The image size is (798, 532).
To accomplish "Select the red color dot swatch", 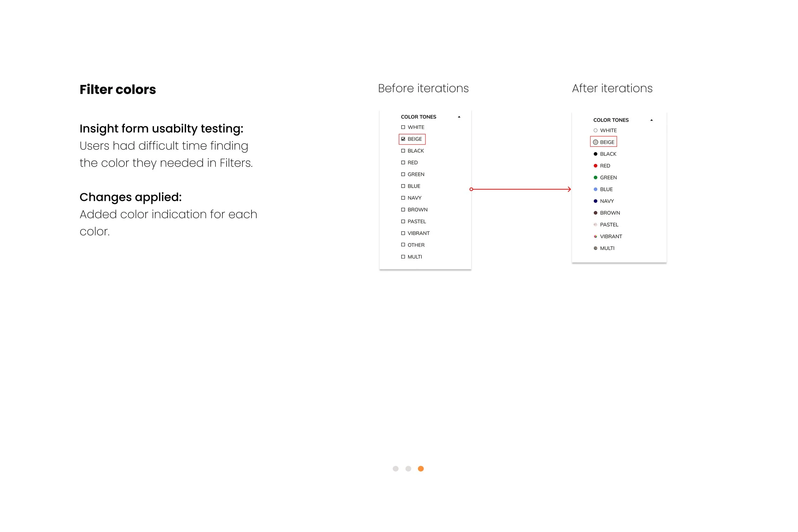I will 595,166.
